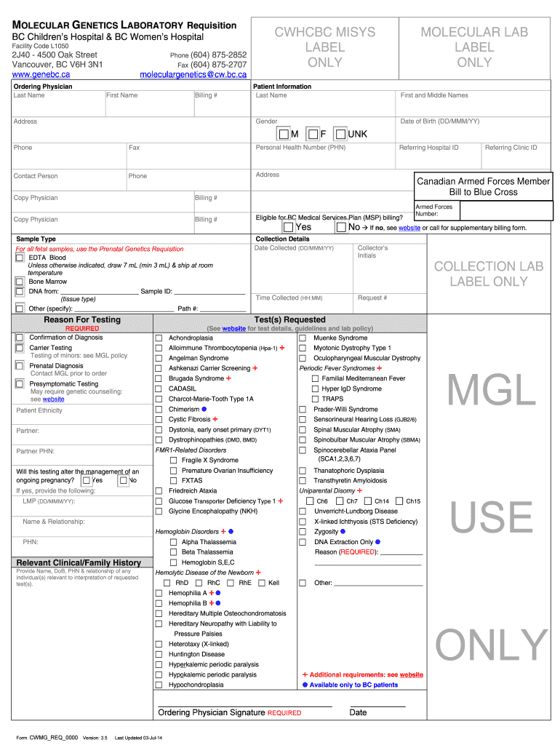The height and width of the screenshot is (745, 560).
Task: Select Confirmation of Diagnosis checkbox
Action: click(x=20, y=338)
